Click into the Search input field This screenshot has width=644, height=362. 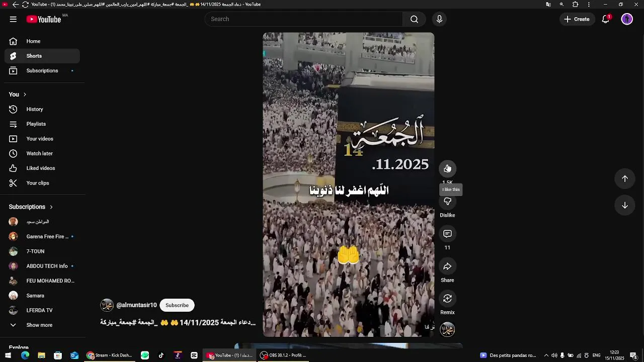(x=304, y=19)
